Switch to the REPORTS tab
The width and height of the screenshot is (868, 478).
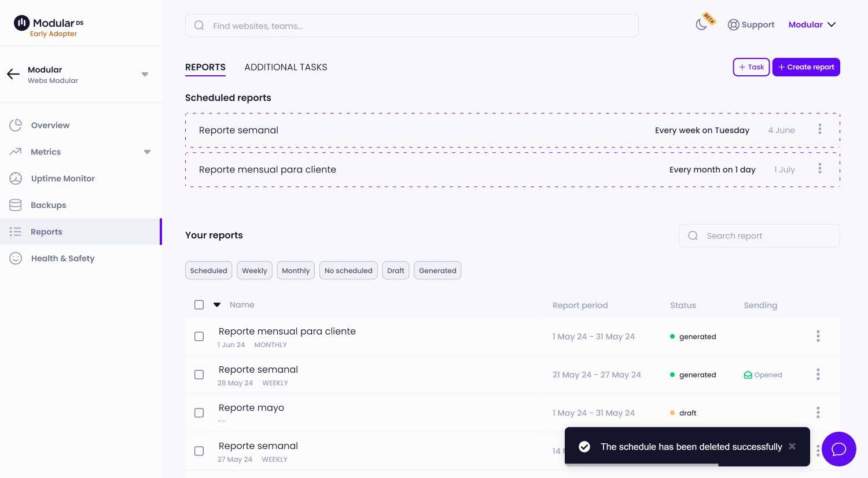(205, 67)
